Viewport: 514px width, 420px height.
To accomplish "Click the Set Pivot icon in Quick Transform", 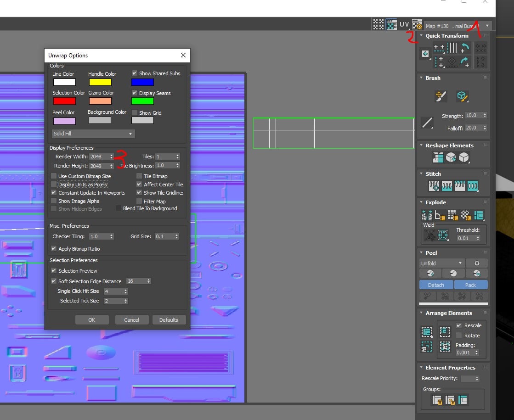I will [x=425, y=54].
